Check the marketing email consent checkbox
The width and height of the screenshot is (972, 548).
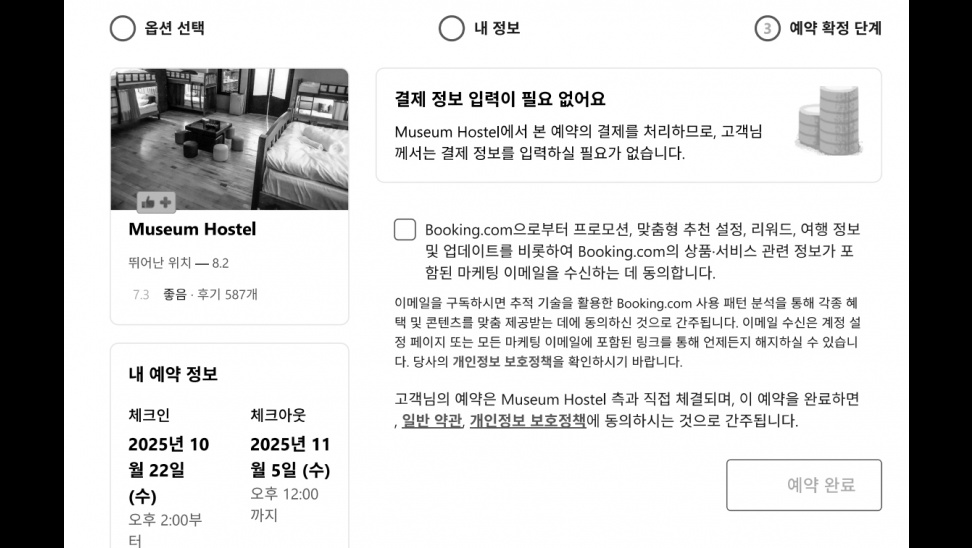point(405,229)
